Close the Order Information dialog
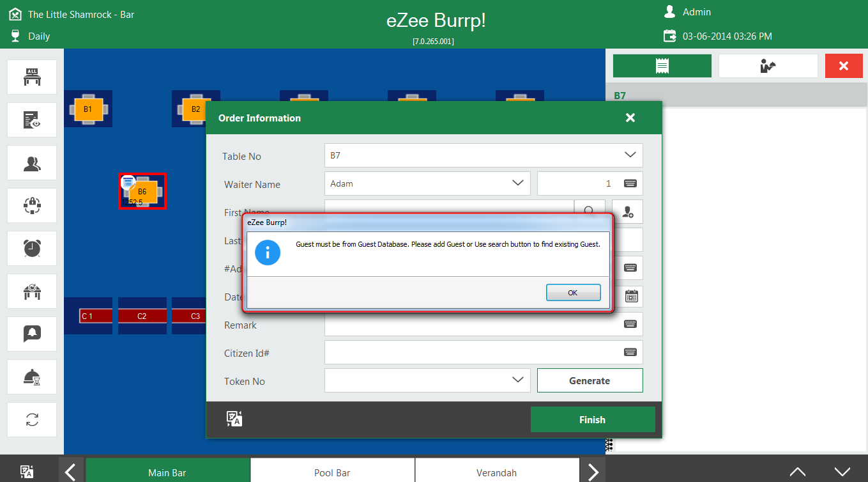Viewport: 868px width, 482px height. [630, 118]
